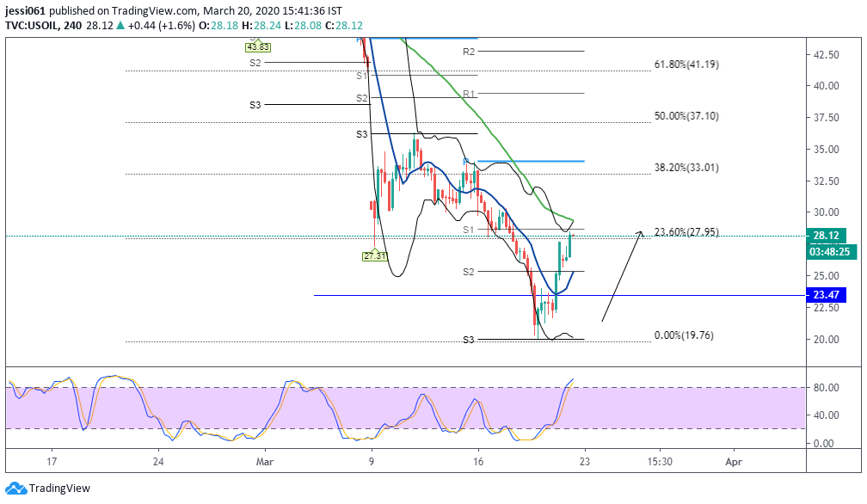Select the close value C:28.12
This screenshot has height=504, width=867.
pos(343,26)
